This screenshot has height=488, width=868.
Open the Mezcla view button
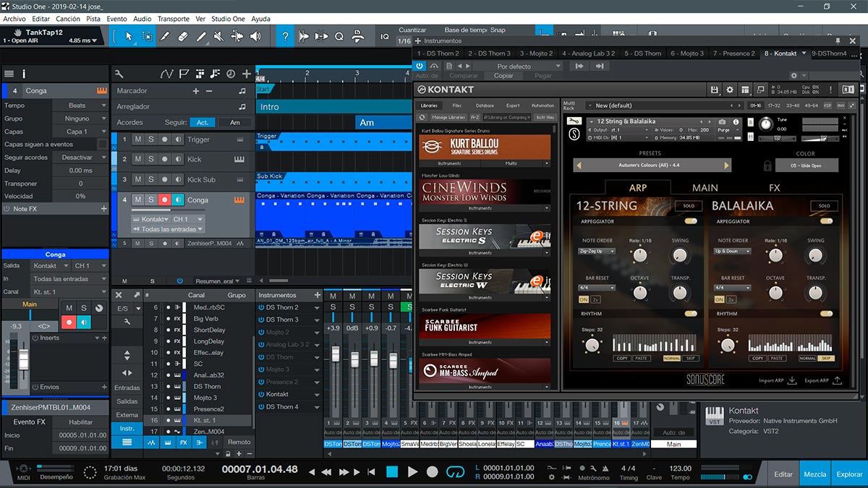pyautogui.click(x=815, y=474)
